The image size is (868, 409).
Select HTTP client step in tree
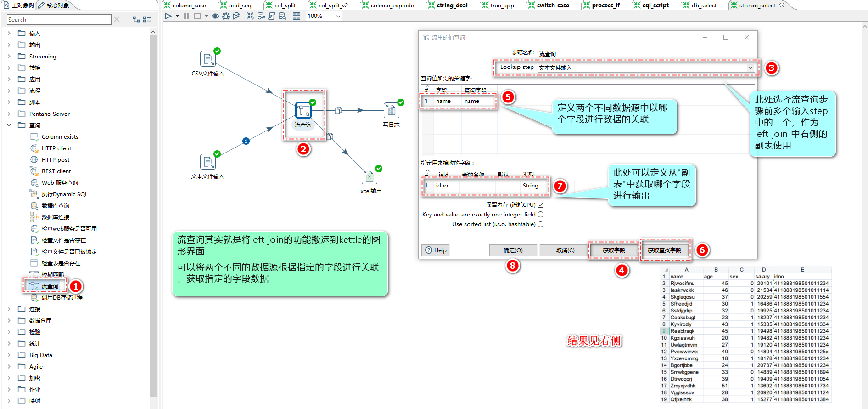(56, 148)
